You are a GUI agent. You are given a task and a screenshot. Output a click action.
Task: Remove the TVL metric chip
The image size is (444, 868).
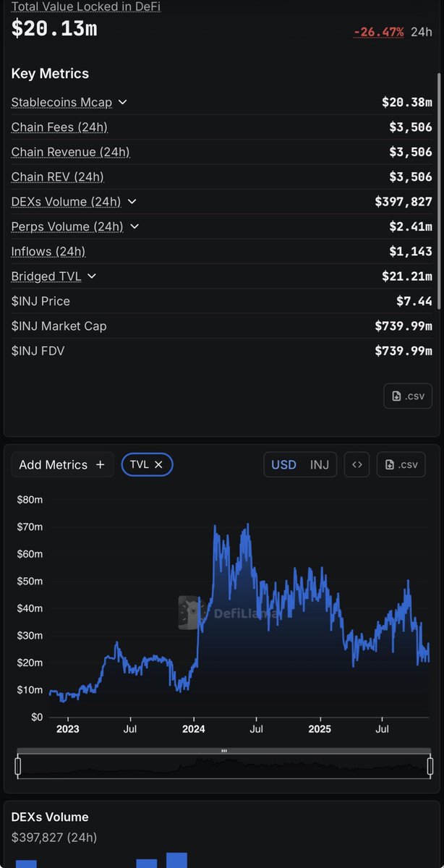click(x=158, y=464)
